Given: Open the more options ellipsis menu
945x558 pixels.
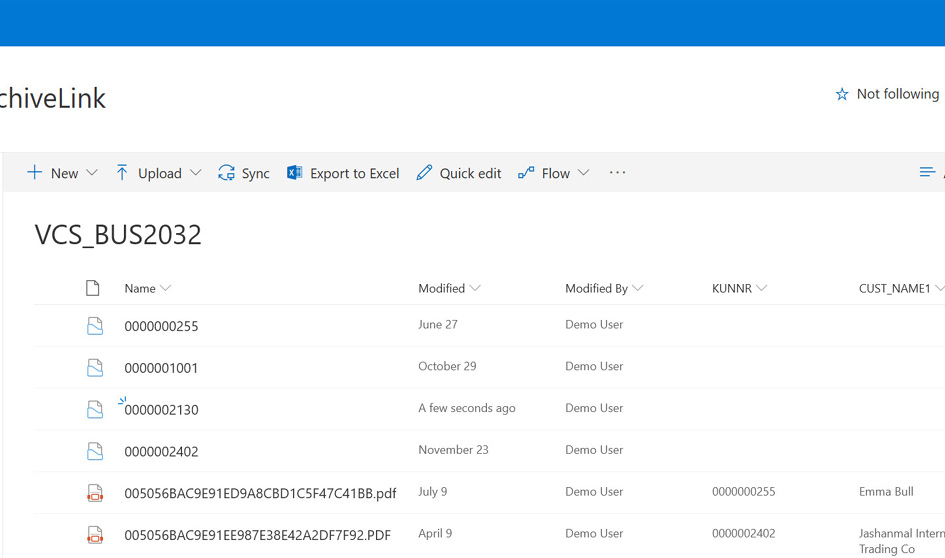Looking at the screenshot, I should (x=617, y=173).
